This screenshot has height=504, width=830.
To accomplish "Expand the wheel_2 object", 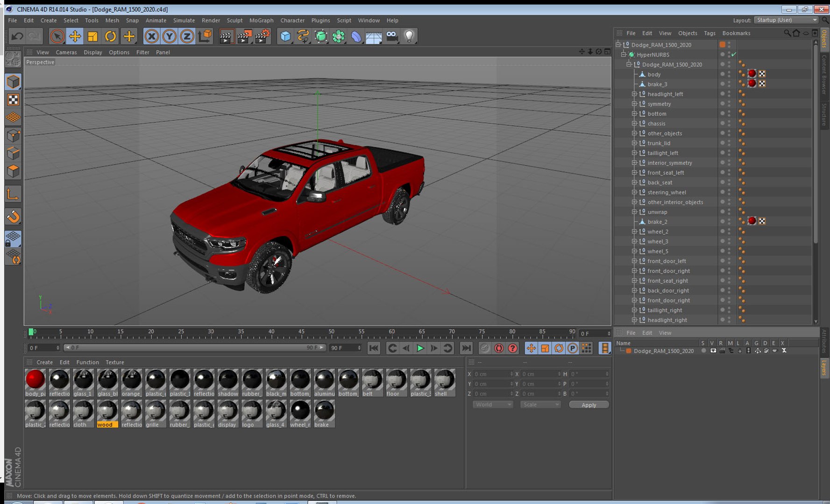I will click(x=634, y=231).
